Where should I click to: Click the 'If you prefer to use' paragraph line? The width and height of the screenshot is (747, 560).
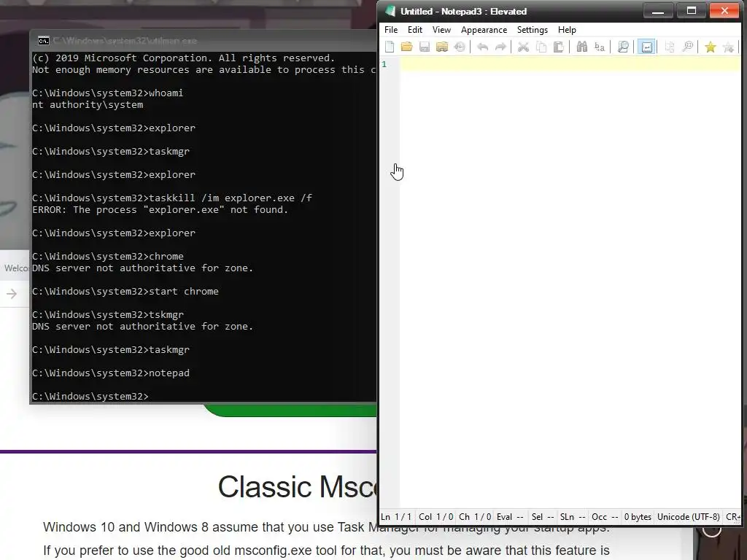pyautogui.click(x=326, y=551)
